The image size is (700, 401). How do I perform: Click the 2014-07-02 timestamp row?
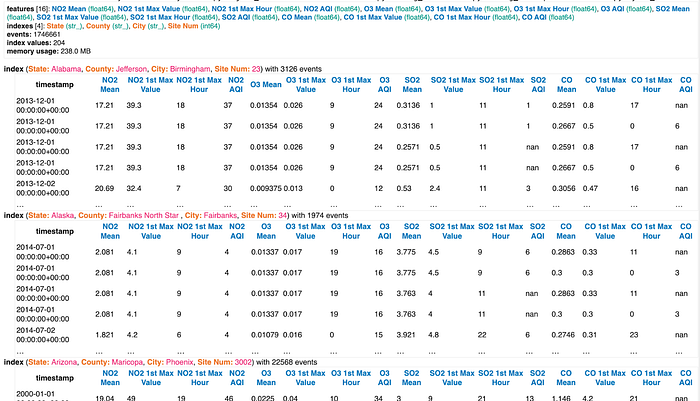pos(42,335)
